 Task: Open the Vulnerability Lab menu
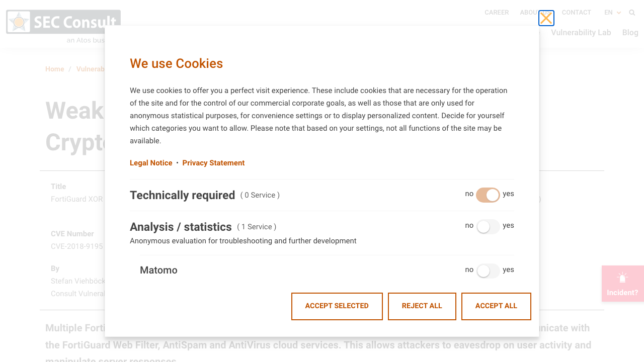pyautogui.click(x=581, y=33)
